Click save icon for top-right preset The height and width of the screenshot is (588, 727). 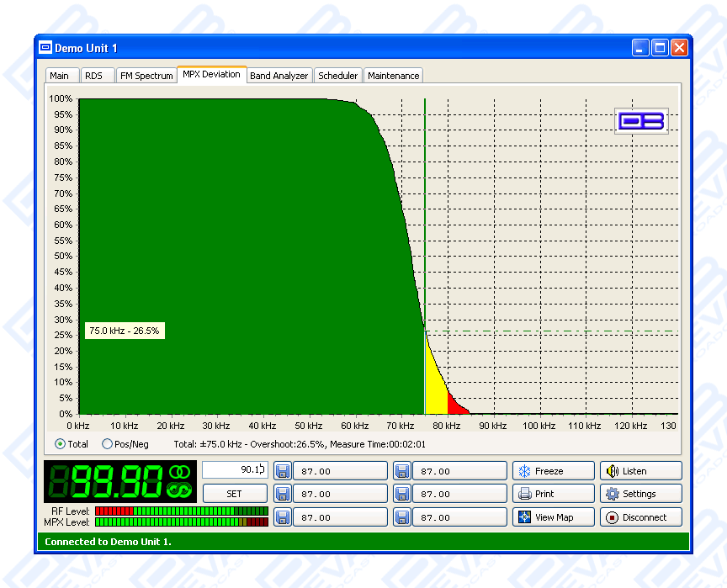(402, 471)
